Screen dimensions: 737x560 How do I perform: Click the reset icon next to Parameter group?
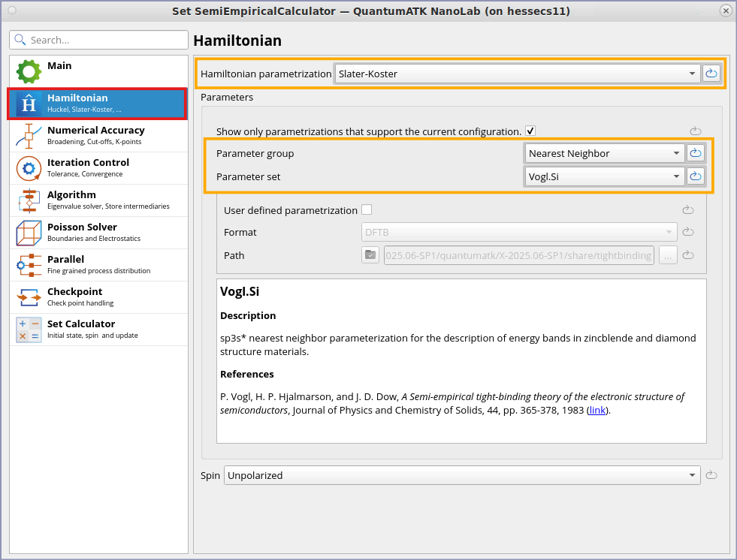point(695,153)
